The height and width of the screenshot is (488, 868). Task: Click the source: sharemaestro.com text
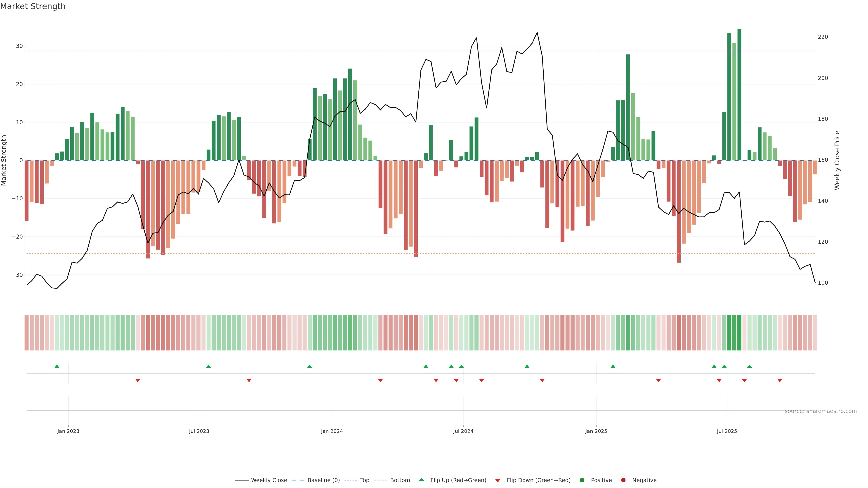coord(821,411)
